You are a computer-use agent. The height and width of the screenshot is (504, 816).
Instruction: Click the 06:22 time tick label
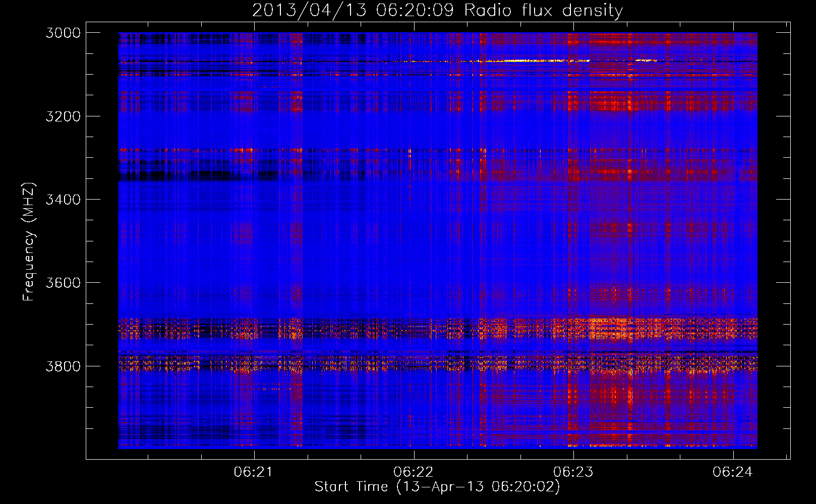[414, 472]
